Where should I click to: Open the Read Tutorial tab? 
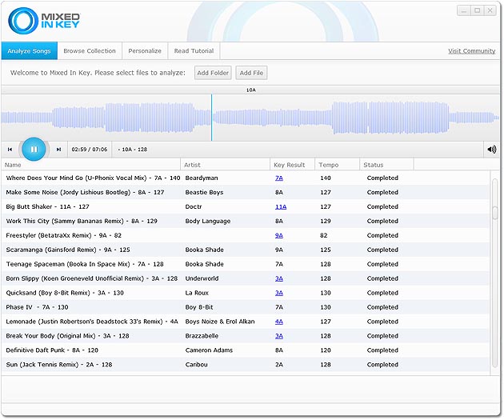(x=194, y=50)
